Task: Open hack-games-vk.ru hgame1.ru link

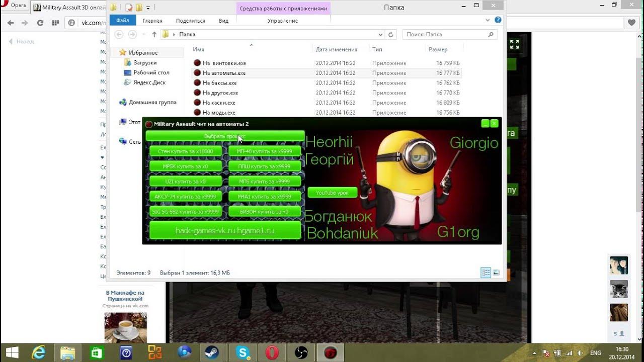Action: (x=225, y=231)
